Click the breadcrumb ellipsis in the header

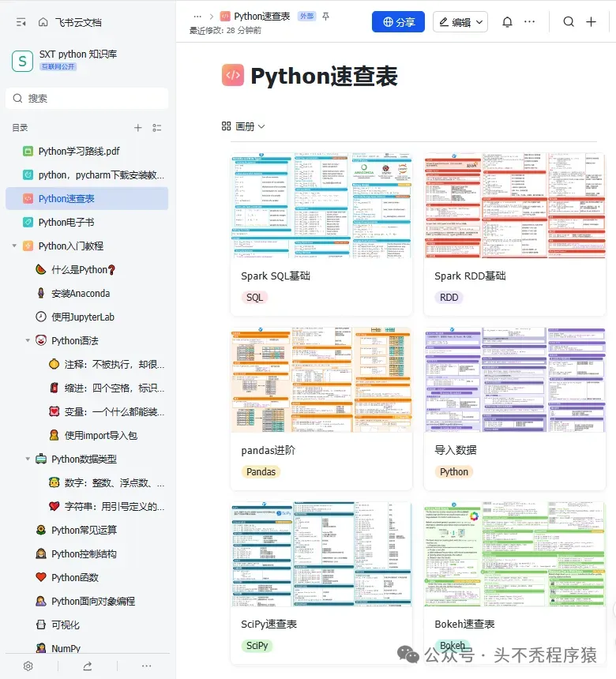197,17
